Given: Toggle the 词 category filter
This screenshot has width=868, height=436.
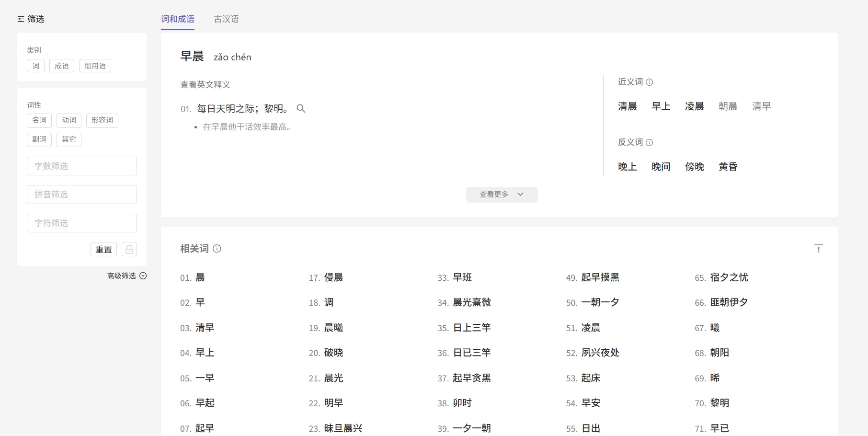Looking at the screenshot, I should coord(36,66).
